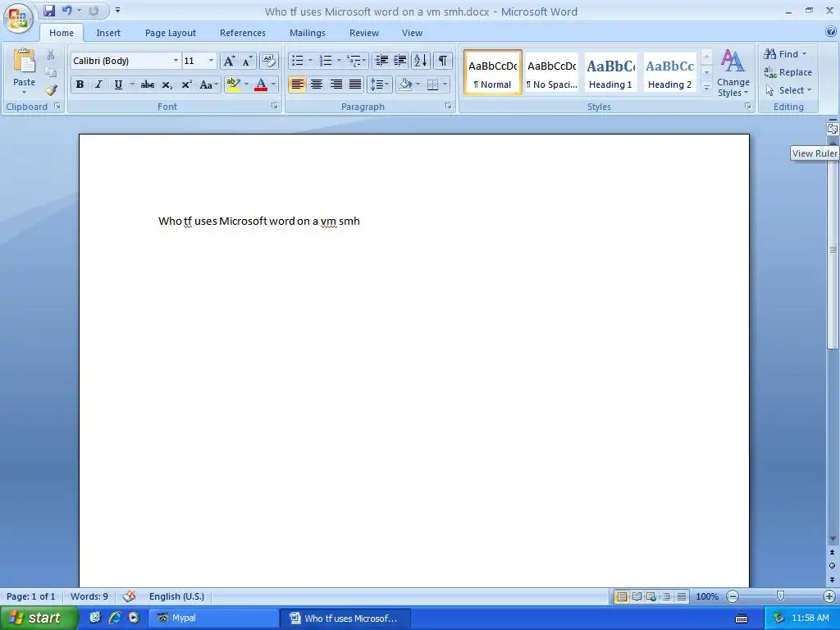840x630 pixels.
Task: Expand the Paste options arrow
Action: (24, 93)
